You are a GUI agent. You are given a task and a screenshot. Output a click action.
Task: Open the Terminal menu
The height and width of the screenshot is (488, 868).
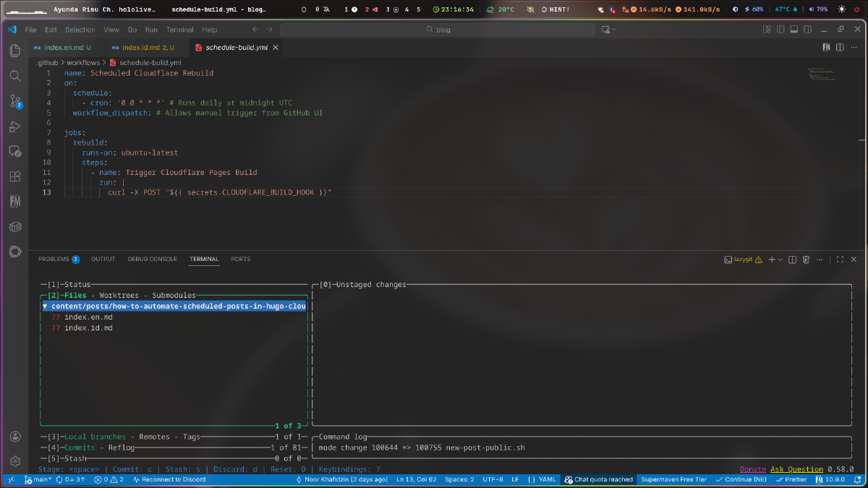click(x=179, y=30)
